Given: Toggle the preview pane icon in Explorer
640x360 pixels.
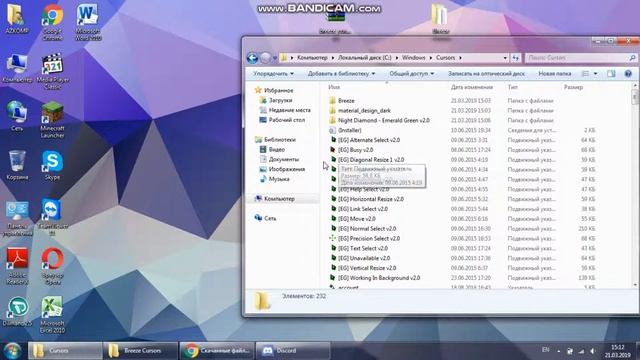Looking at the screenshot, I should point(611,74).
